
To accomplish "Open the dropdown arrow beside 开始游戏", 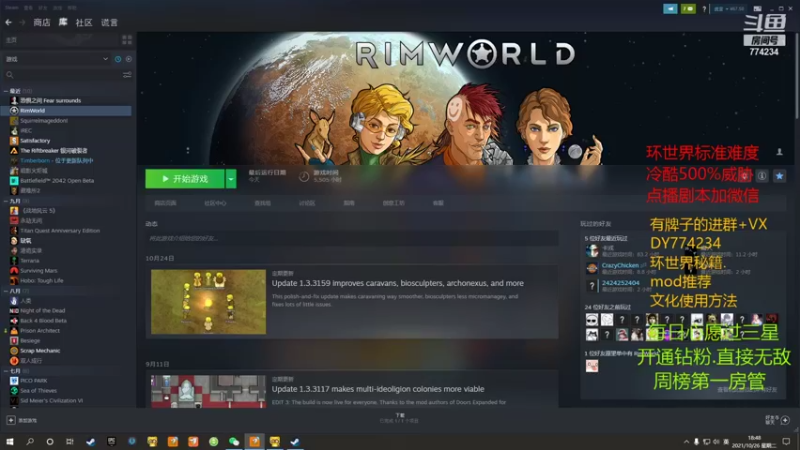I will 231,179.
